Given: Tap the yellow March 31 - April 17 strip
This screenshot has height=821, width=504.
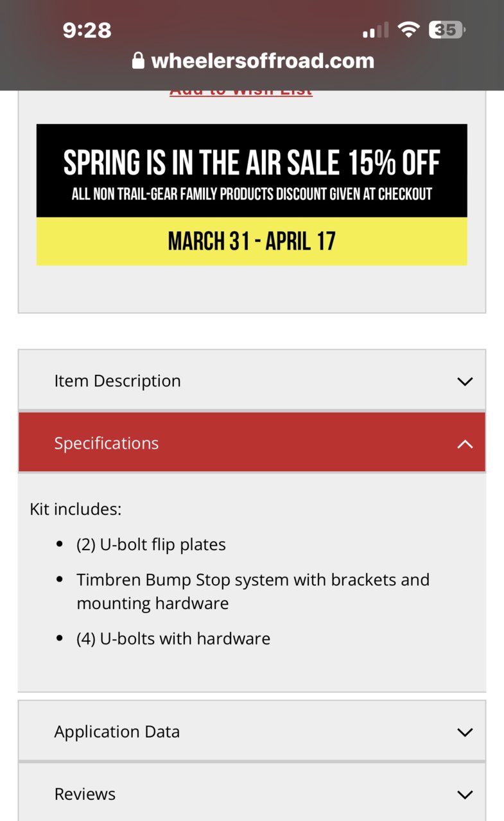Looking at the screenshot, I should (x=252, y=241).
